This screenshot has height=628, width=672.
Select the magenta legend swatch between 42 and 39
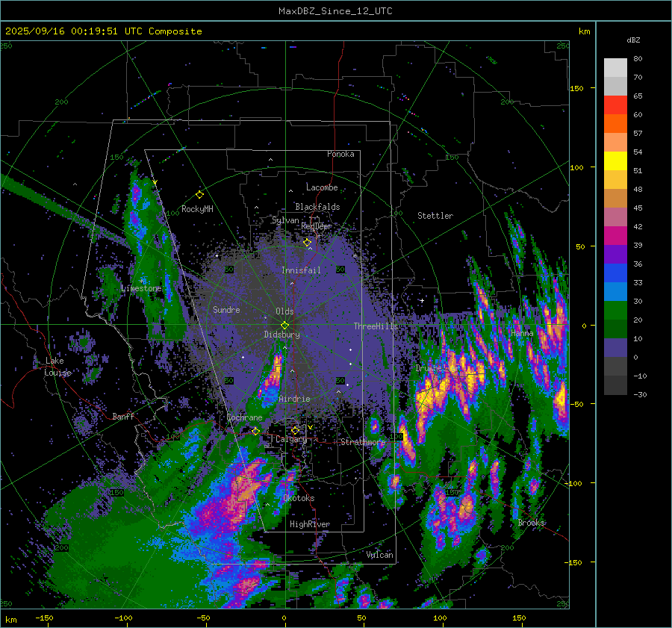(x=615, y=235)
